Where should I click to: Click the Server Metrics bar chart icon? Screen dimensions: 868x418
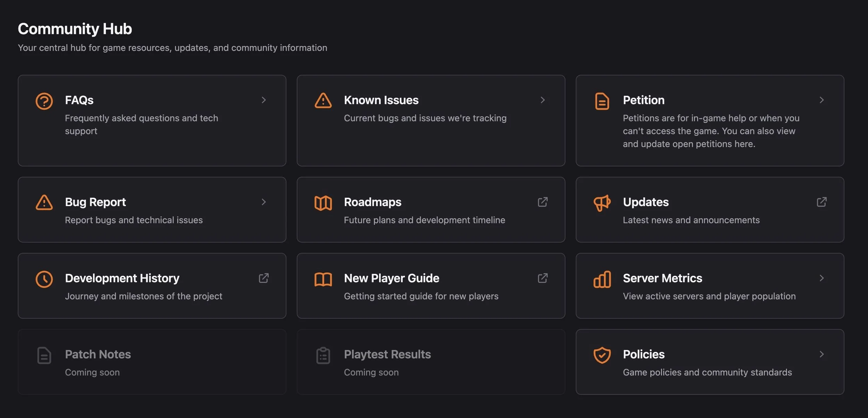tap(602, 279)
